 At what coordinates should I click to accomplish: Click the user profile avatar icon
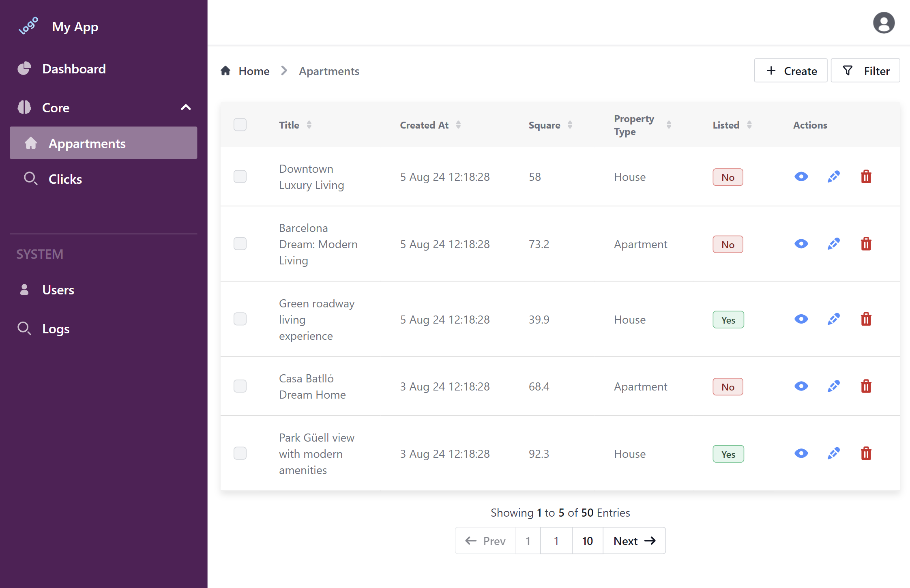pyautogui.click(x=884, y=23)
